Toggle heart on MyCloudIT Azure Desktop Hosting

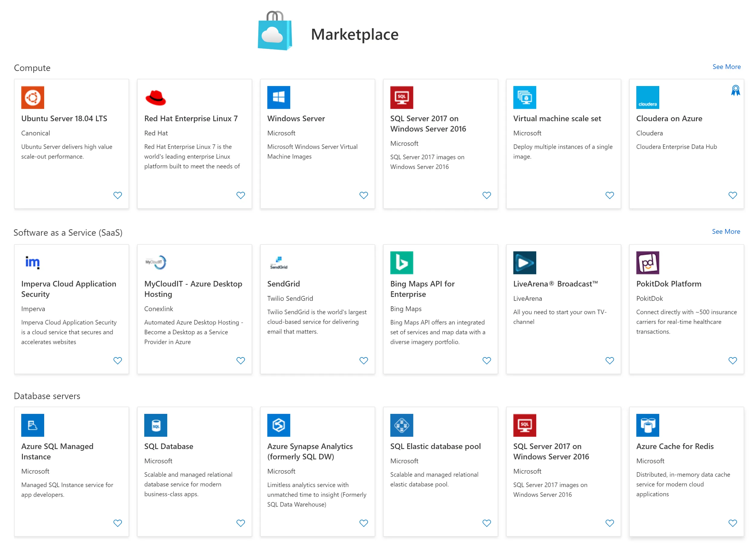pyautogui.click(x=241, y=360)
